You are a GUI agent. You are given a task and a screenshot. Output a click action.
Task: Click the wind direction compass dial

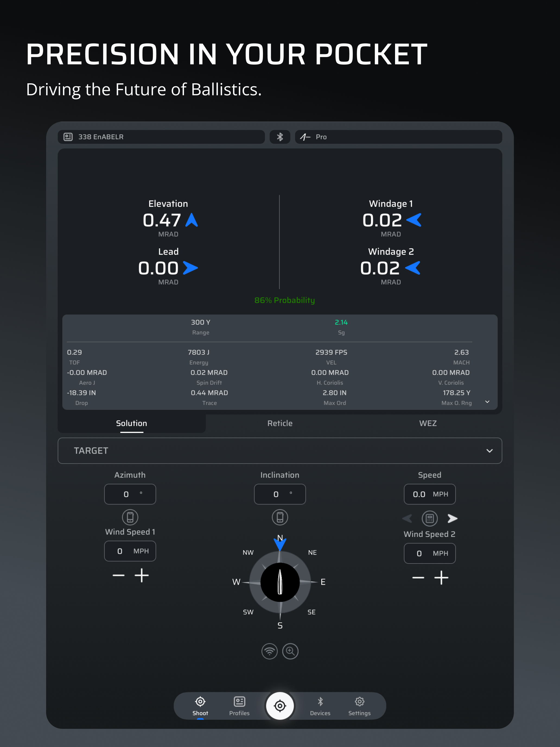(x=280, y=582)
